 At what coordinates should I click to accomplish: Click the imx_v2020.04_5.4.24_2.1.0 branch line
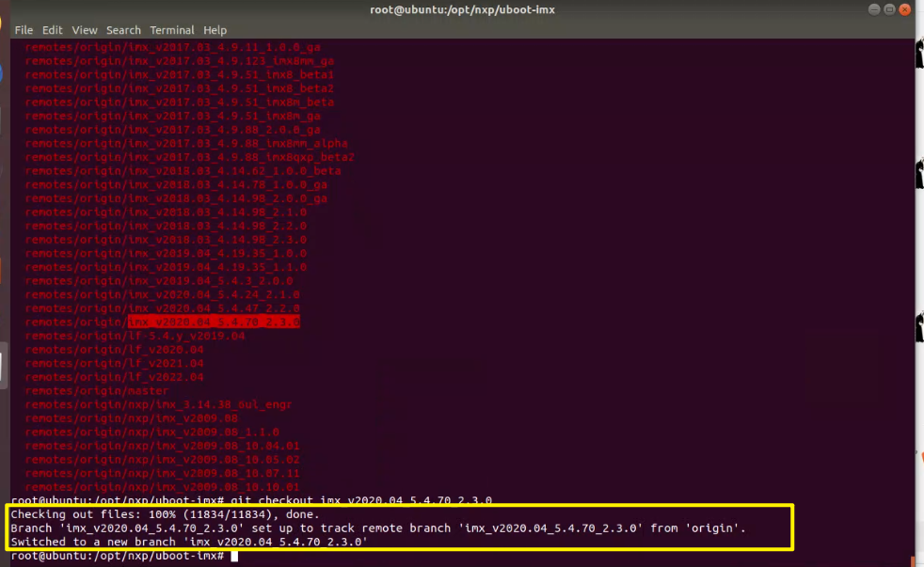click(162, 294)
